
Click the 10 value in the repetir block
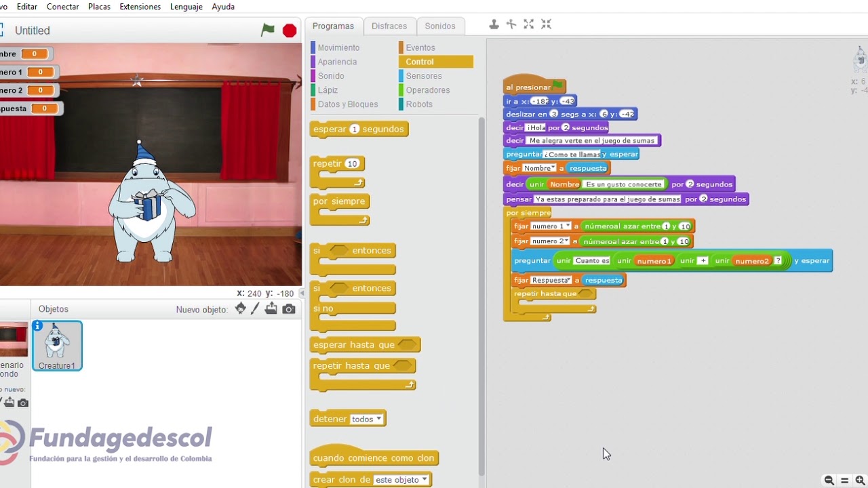coord(352,163)
